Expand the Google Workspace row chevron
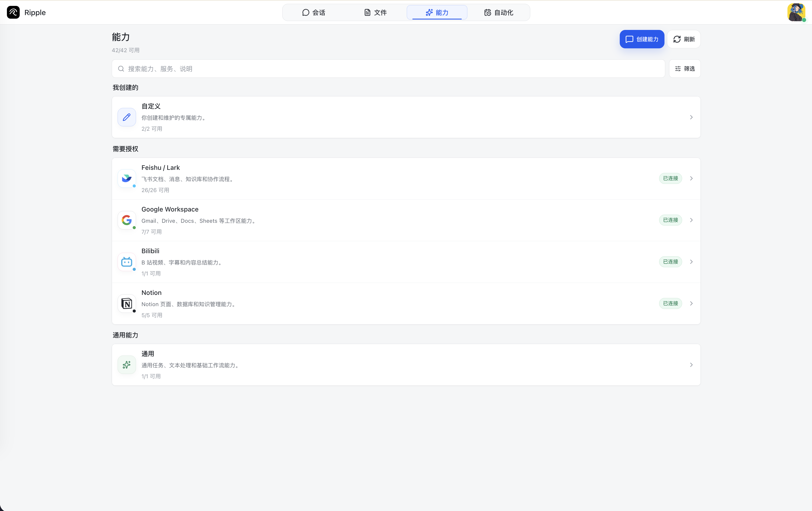Screen dimensions: 812x511 tap(691, 220)
